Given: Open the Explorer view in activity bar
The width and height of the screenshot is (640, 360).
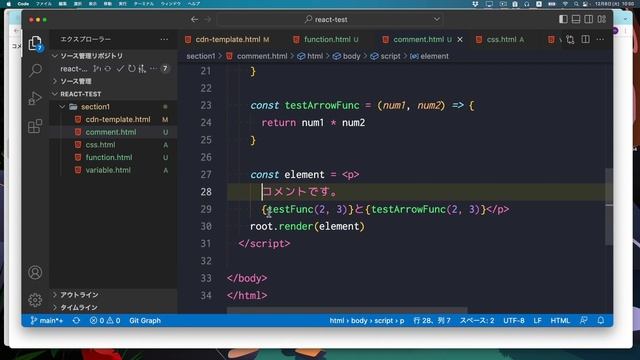Looking at the screenshot, I should point(35,43).
